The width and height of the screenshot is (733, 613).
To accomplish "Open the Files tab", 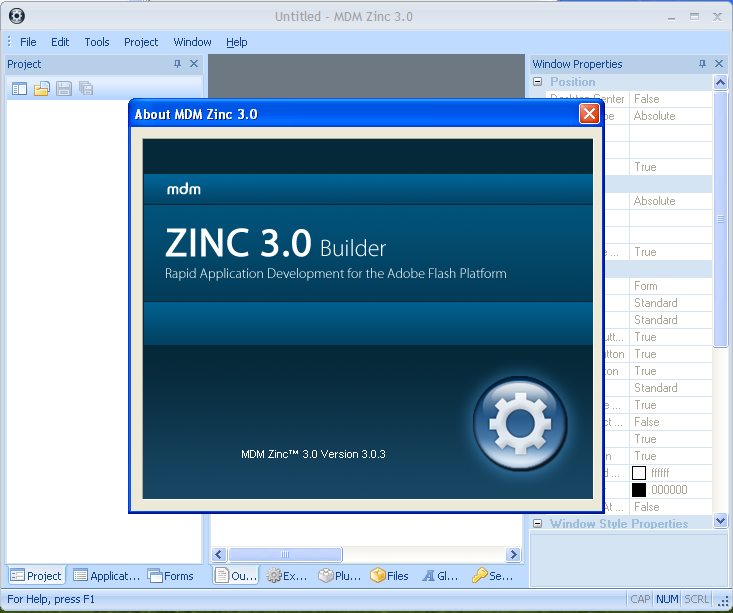I will pos(389,576).
